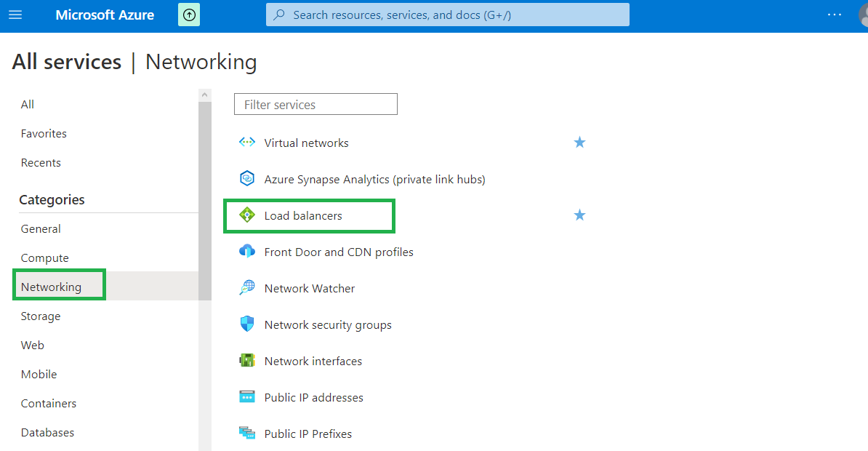Toggle the favorite star for Load balancers

pyautogui.click(x=579, y=215)
